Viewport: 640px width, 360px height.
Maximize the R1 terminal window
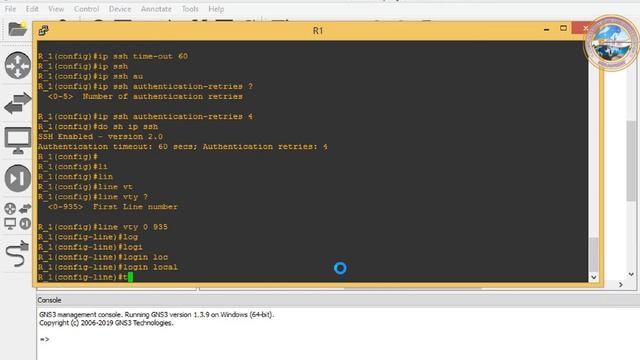tap(563, 28)
